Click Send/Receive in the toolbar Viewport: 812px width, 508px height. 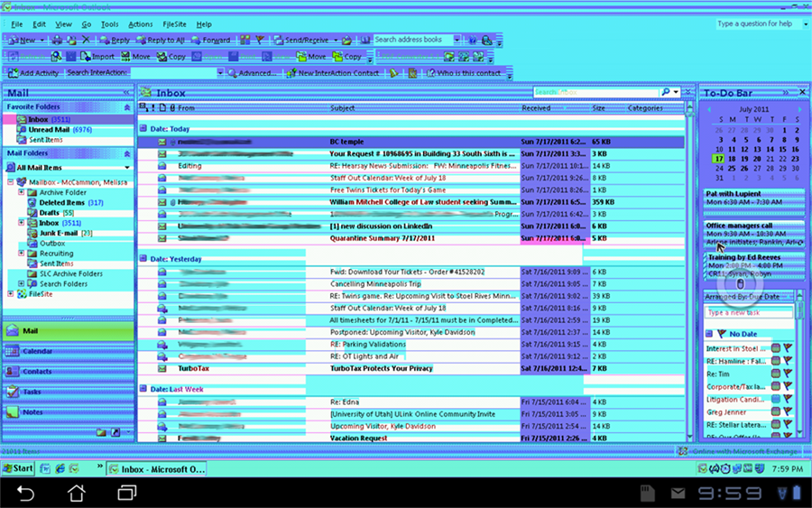[301, 40]
